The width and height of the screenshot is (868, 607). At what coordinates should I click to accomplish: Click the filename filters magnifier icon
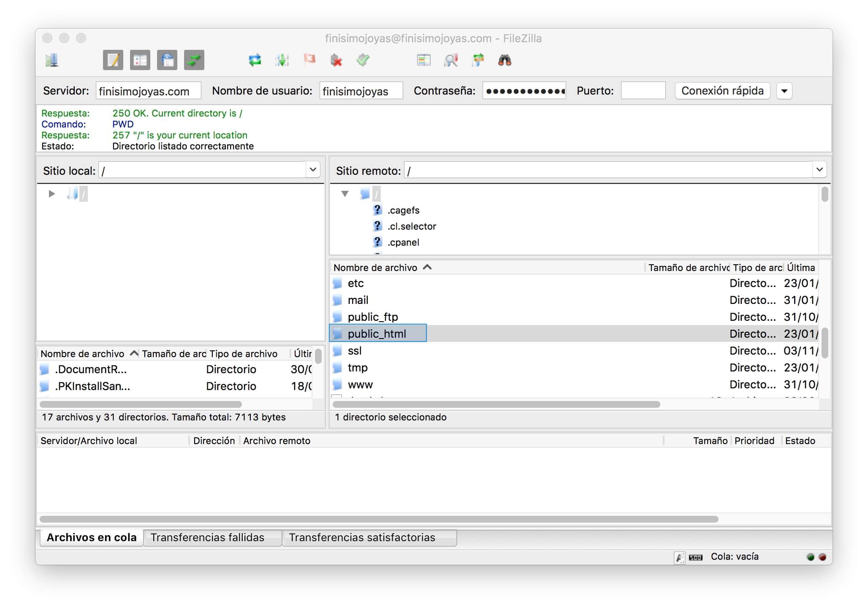pos(450,60)
